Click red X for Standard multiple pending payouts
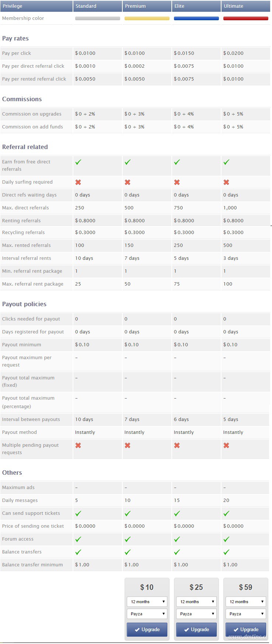The image size is (272, 644). point(78,445)
